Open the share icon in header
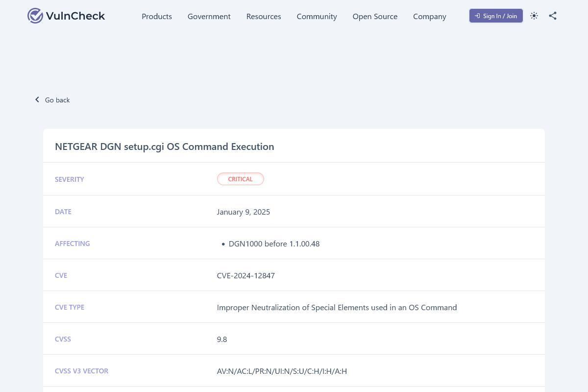588x392 pixels. 553,16
